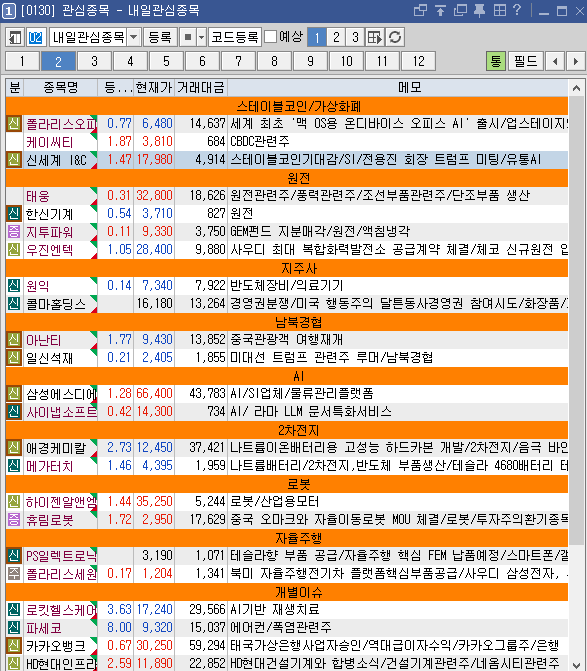Click the blue 02 group number icon
Viewport: 587px width, 671px height.
coord(36,37)
